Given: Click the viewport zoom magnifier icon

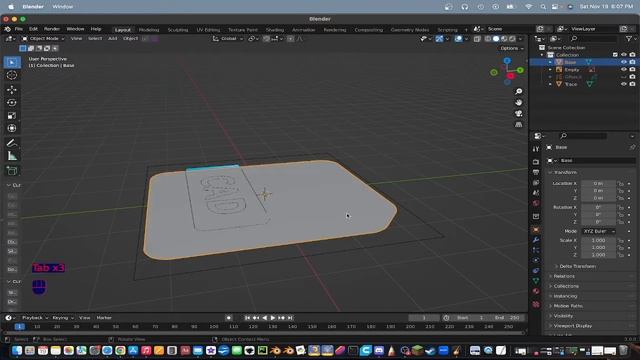Looking at the screenshot, I should pyautogui.click(x=518, y=91).
